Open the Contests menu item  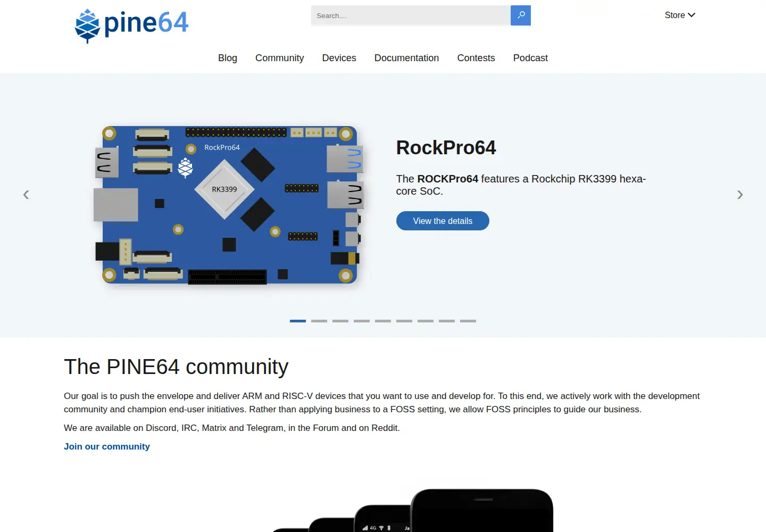476,58
